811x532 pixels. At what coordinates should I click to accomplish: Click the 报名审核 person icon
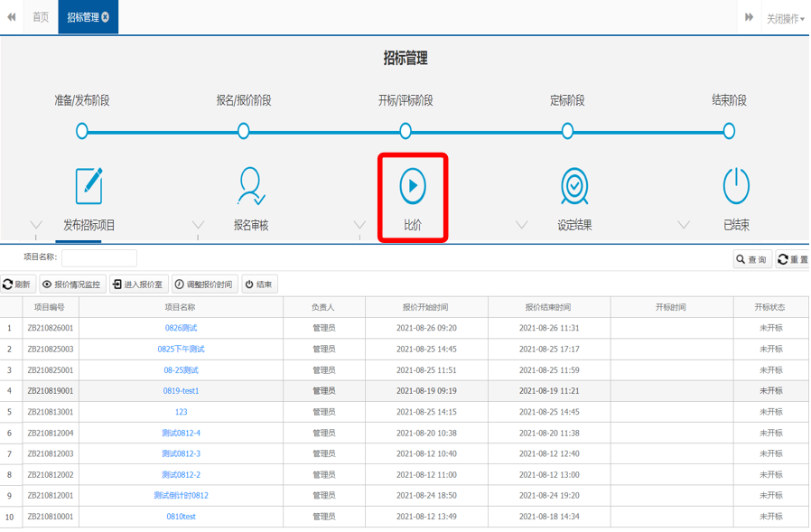coord(250,186)
